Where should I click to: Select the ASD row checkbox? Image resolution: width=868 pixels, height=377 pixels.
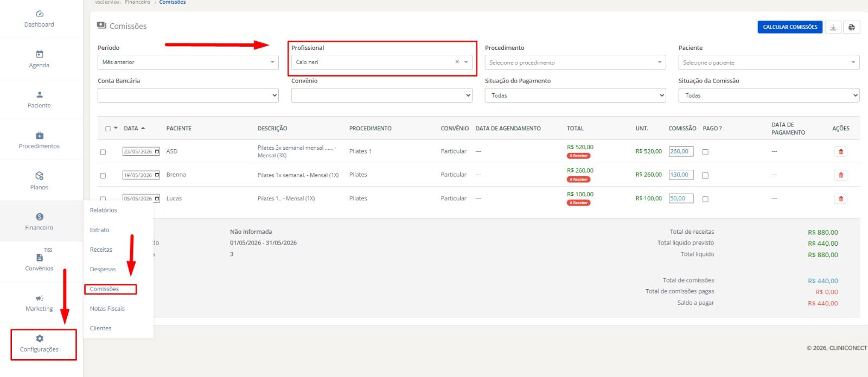tap(103, 152)
